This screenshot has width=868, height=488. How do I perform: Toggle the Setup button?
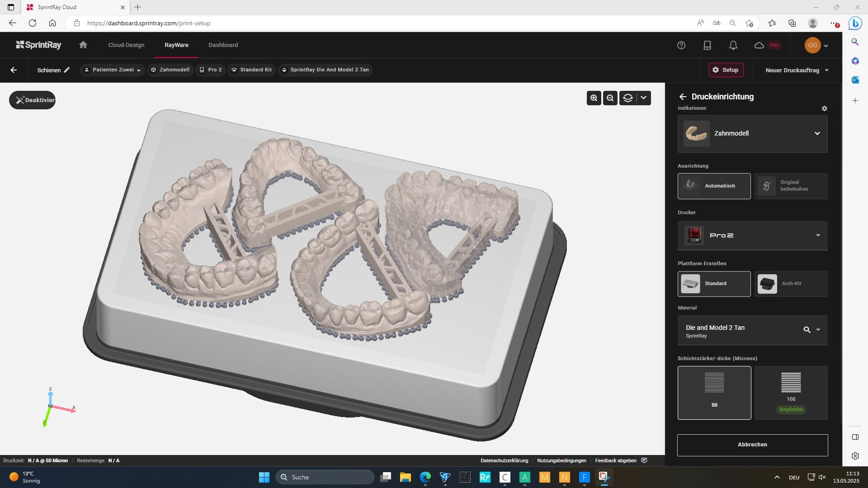point(726,70)
